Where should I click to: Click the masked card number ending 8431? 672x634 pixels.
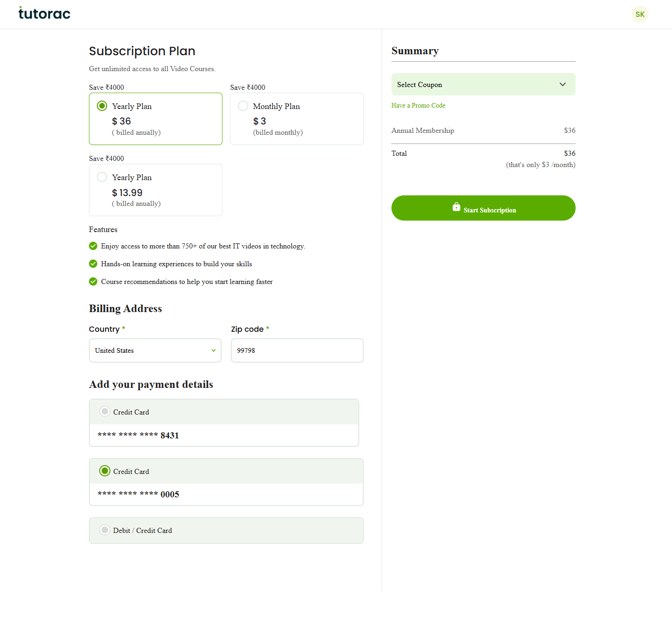[139, 436]
